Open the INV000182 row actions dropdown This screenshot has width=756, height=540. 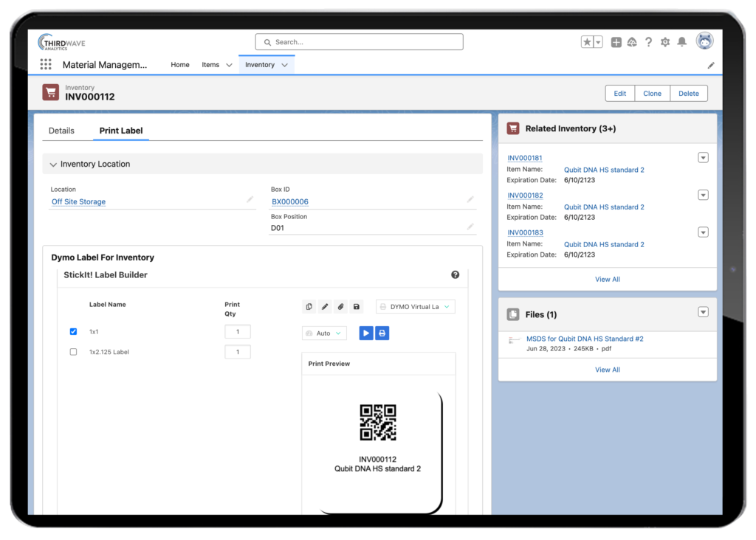[703, 195]
